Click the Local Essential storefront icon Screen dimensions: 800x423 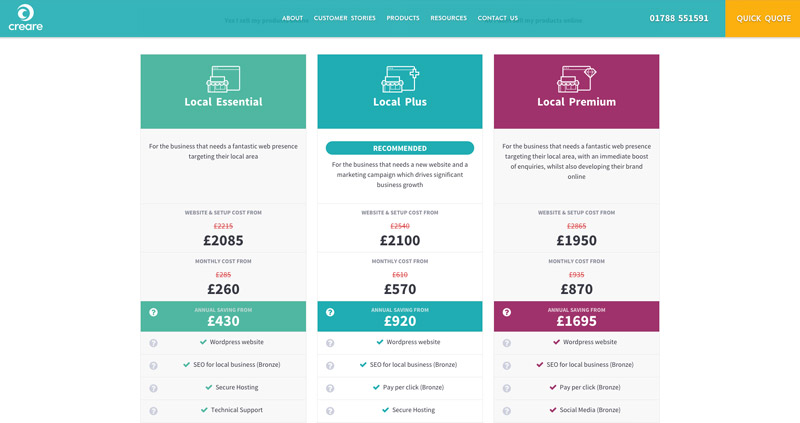[x=223, y=79]
